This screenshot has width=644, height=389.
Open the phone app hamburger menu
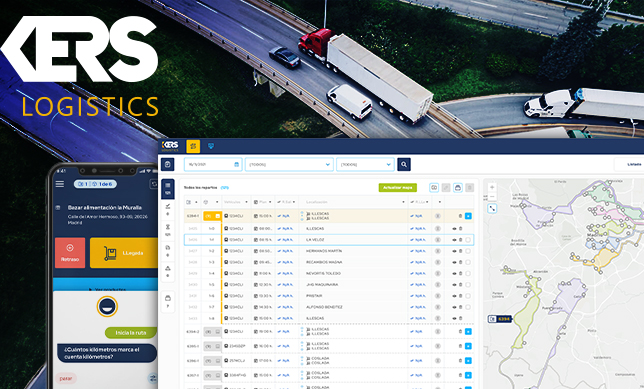(60, 184)
